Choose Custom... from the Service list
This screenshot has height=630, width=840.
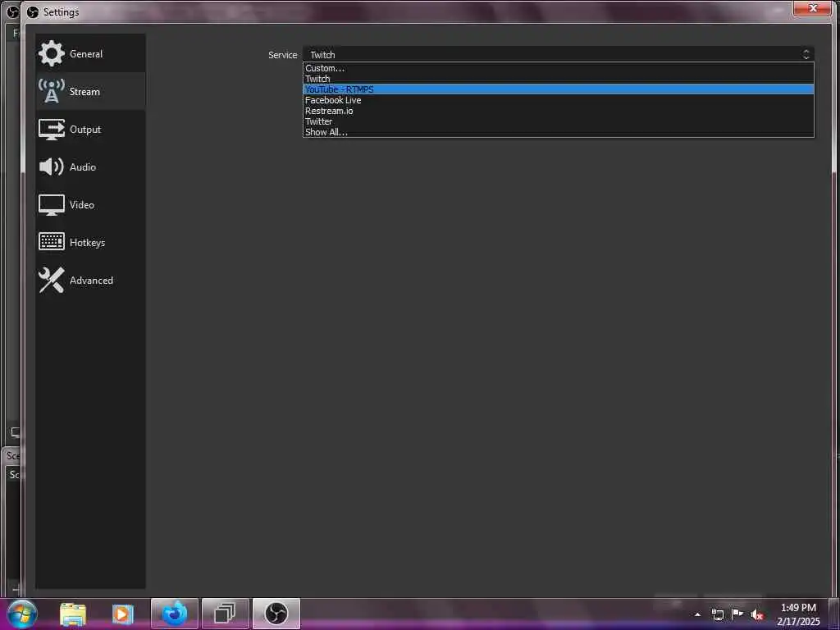pos(558,68)
